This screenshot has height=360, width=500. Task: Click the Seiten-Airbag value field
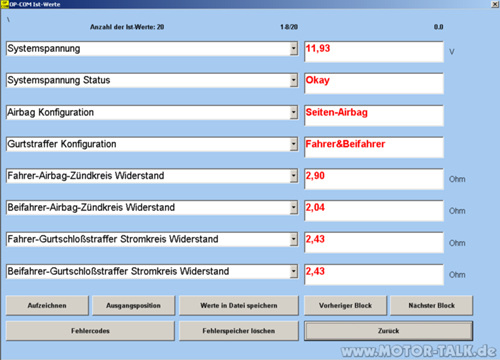tap(374, 116)
